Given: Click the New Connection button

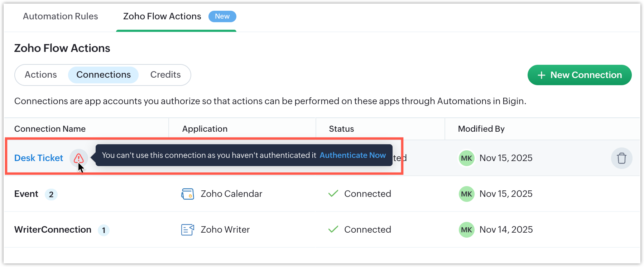Looking at the screenshot, I should pos(579,75).
